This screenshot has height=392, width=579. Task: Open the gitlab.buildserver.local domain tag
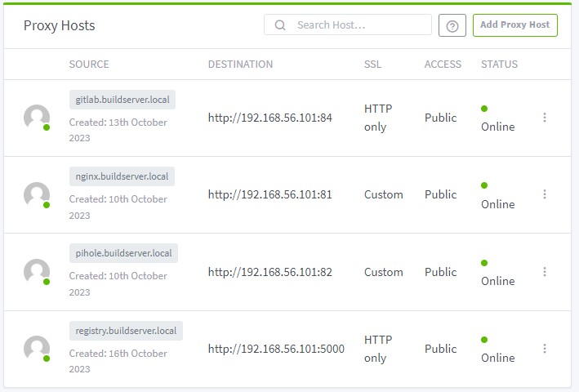(122, 100)
